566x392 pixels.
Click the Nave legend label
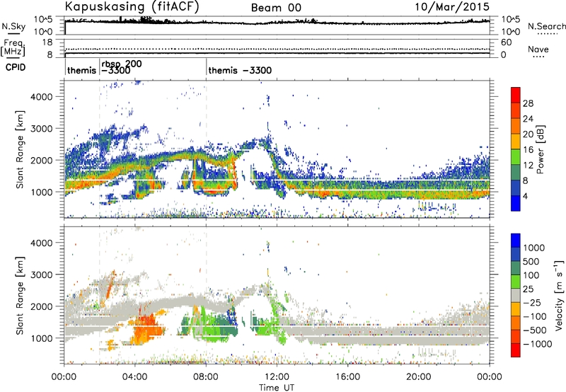point(538,49)
